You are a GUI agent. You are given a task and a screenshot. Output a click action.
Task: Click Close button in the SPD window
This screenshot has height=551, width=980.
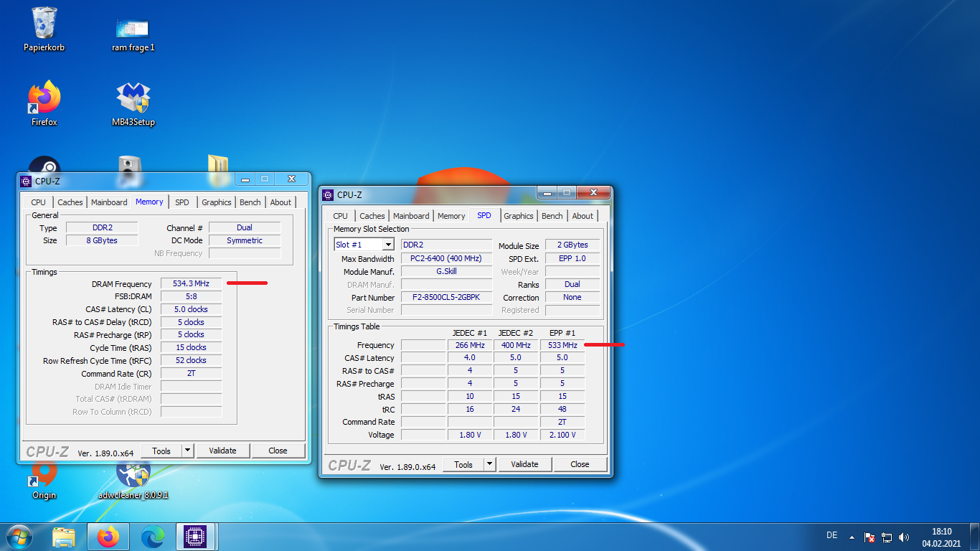(x=580, y=464)
